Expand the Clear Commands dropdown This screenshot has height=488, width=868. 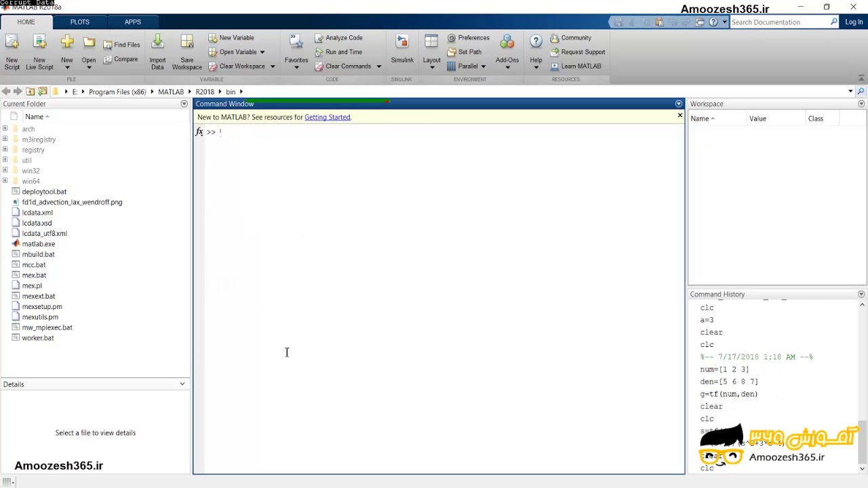pos(378,66)
